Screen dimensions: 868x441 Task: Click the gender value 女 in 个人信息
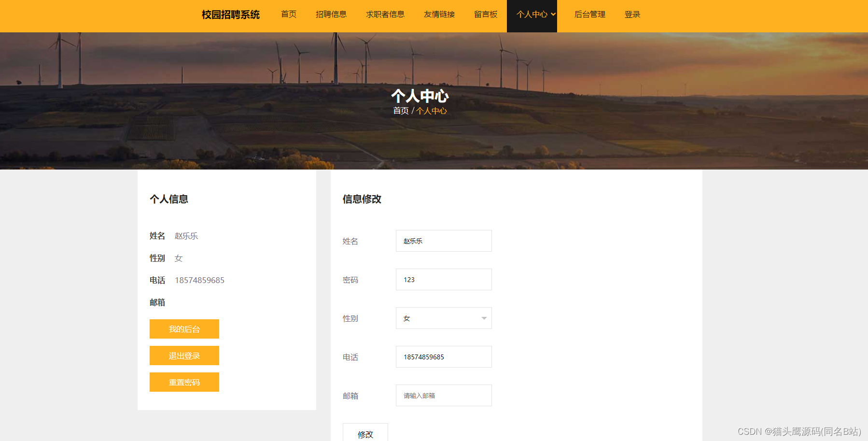pos(179,258)
